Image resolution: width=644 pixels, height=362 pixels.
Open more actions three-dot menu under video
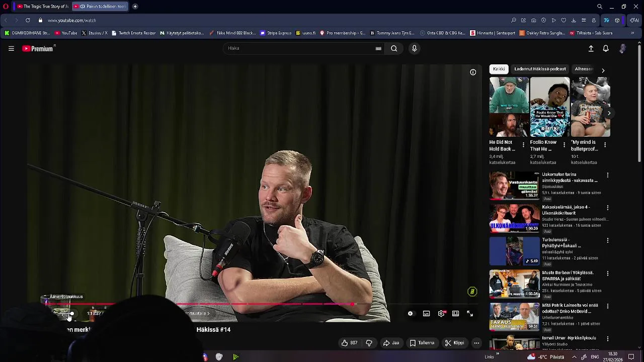coord(476,343)
